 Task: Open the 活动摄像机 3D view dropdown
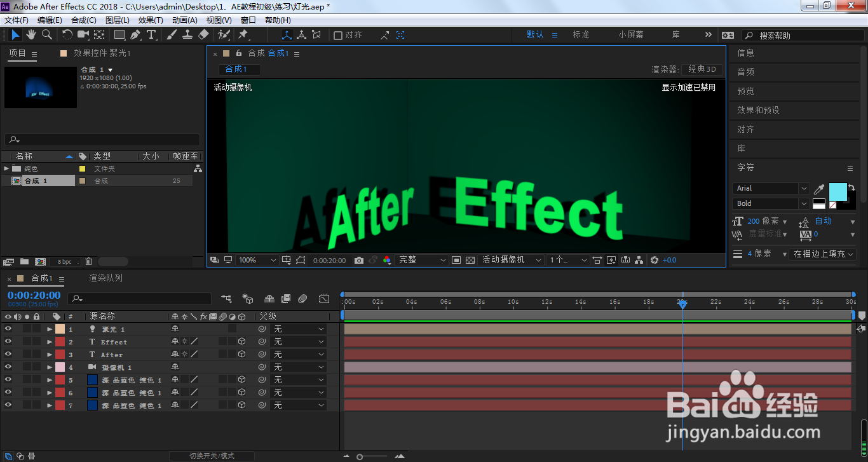[511, 260]
